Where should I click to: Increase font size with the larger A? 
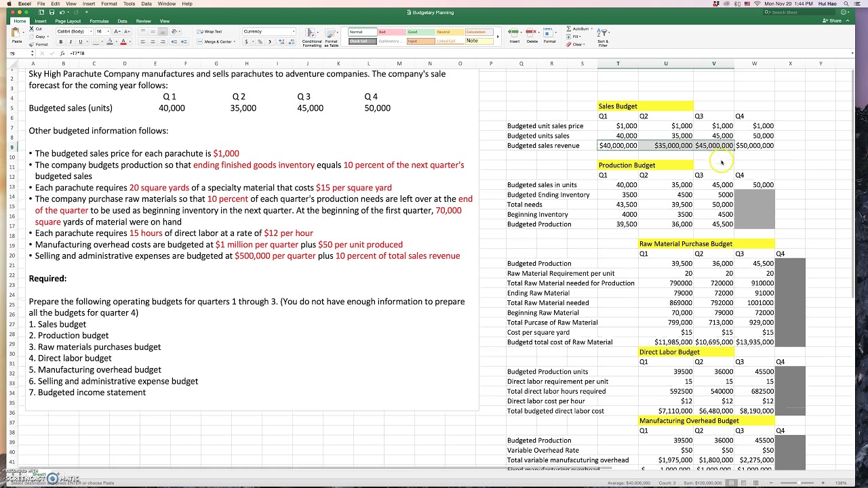[x=117, y=31]
